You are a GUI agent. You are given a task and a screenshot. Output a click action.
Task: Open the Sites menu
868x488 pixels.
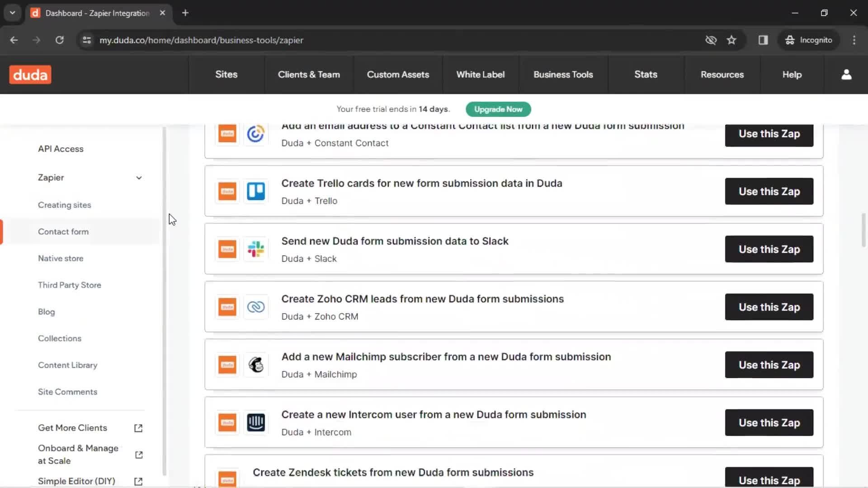pyautogui.click(x=226, y=75)
